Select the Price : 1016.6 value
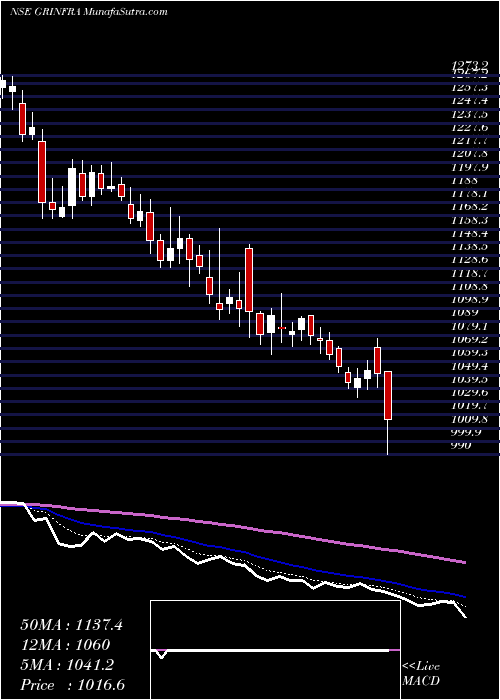Image resolution: width=500 pixels, height=700 pixels. [72, 685]
